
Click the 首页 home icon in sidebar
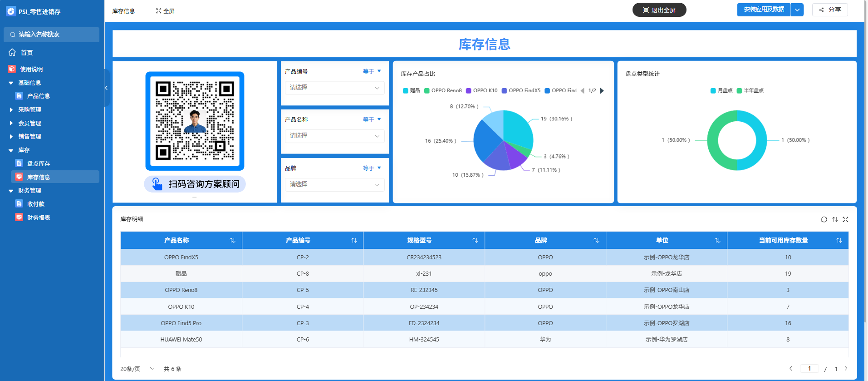tap(12, 53)
